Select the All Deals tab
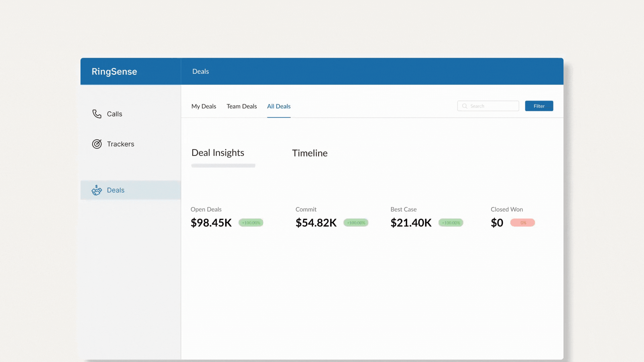The height and width of the screenshot is (362, 644). [x=279, y=106]
